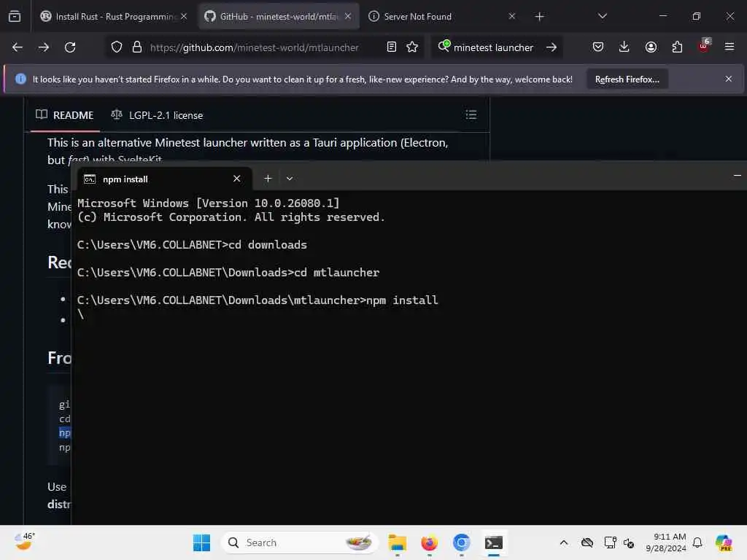Switch to Firefox from the taskbar

429,542
